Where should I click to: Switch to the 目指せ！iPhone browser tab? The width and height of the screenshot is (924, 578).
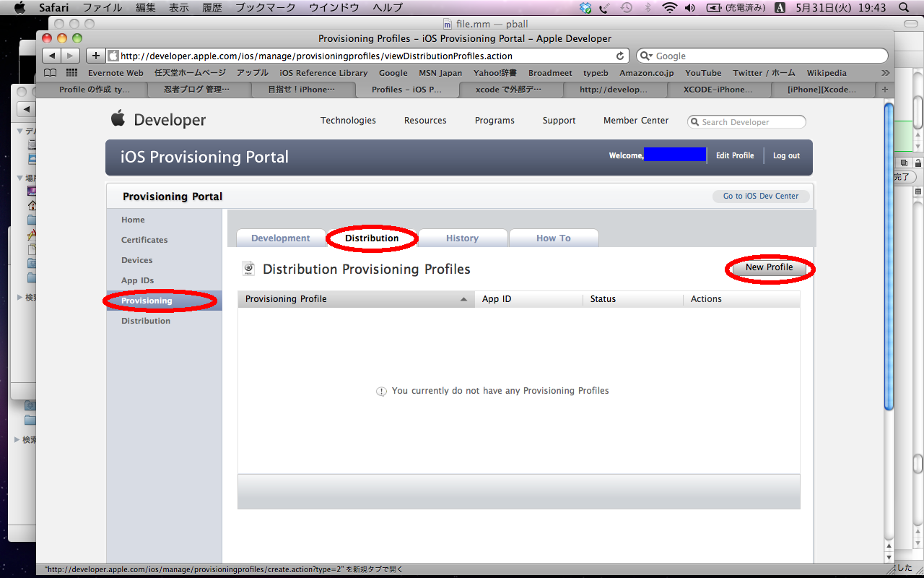point(303,90)
